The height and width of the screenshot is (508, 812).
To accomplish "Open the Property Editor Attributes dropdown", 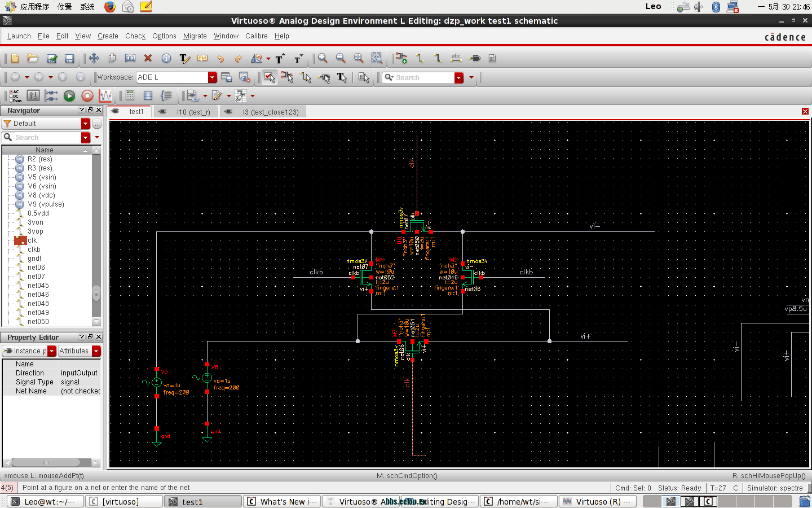I will pos(96,351).
